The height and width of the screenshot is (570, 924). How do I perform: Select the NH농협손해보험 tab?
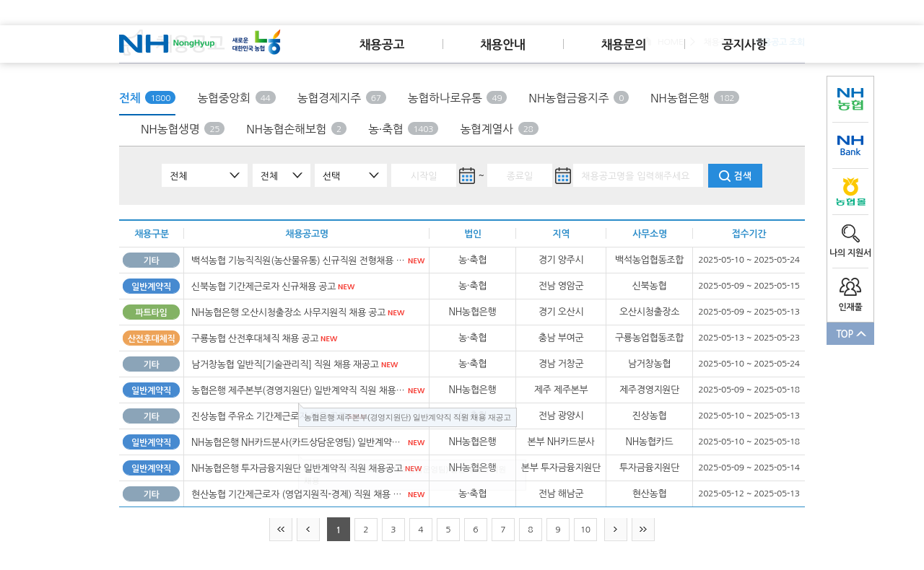point(296,128)
